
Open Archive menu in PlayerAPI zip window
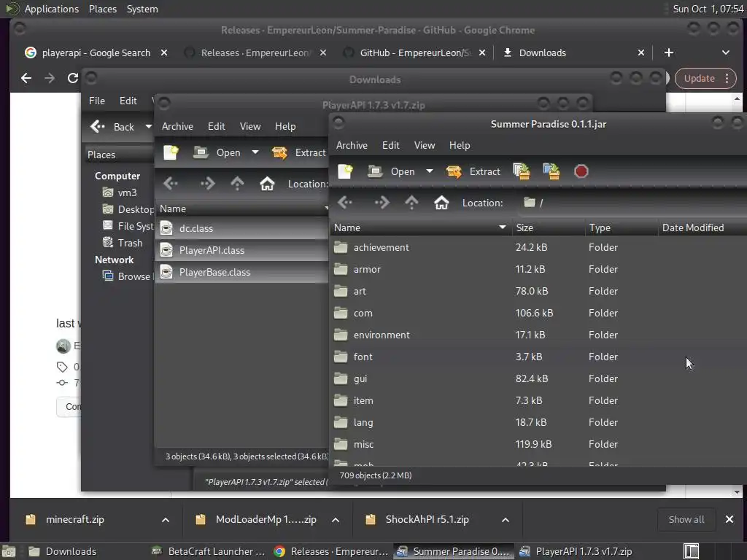[x=178, y=126]
